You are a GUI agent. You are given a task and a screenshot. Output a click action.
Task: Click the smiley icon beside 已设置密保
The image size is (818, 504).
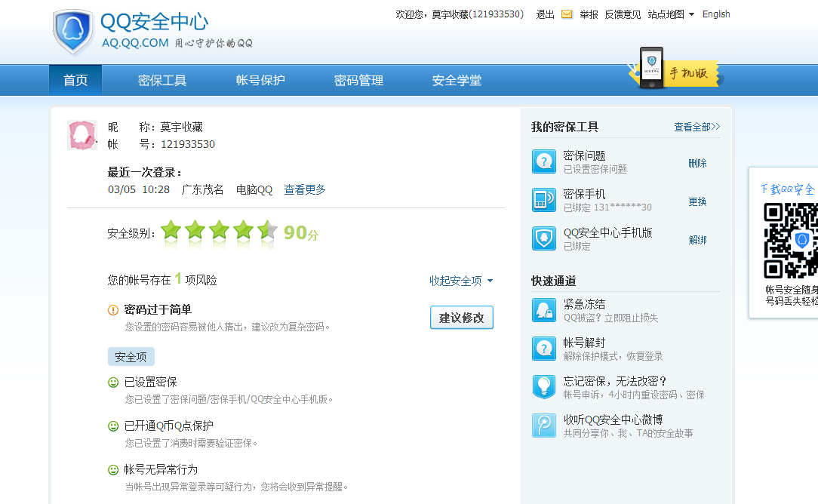[x=113, y=383]
